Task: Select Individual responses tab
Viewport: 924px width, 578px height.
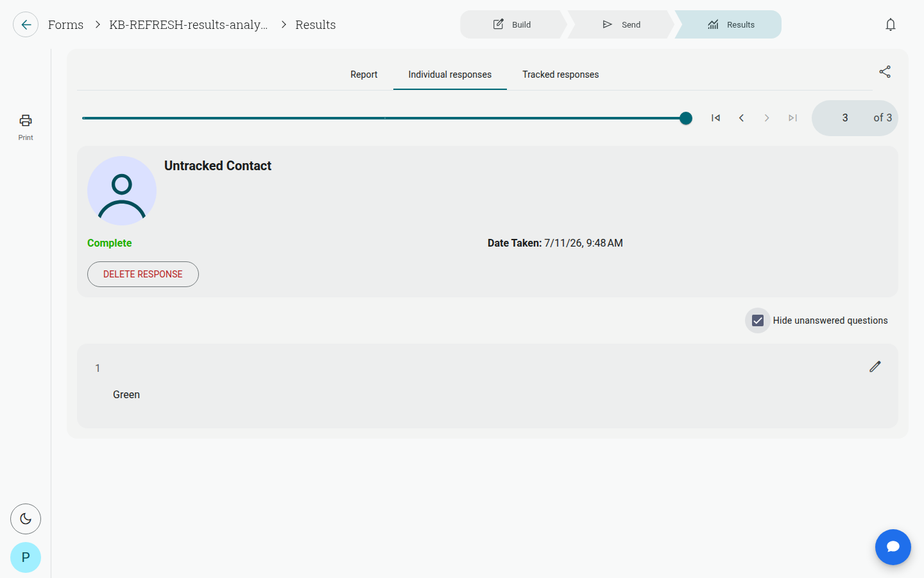Action: (450, 74)
